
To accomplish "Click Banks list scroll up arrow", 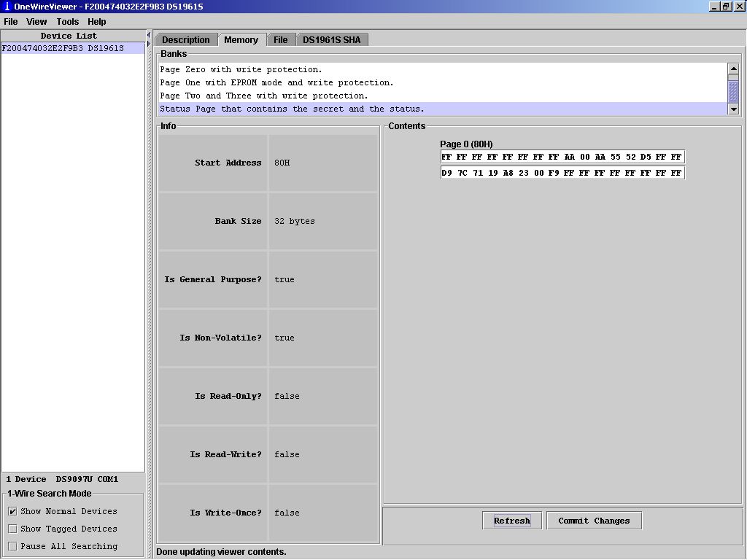I will click(733, 69).
